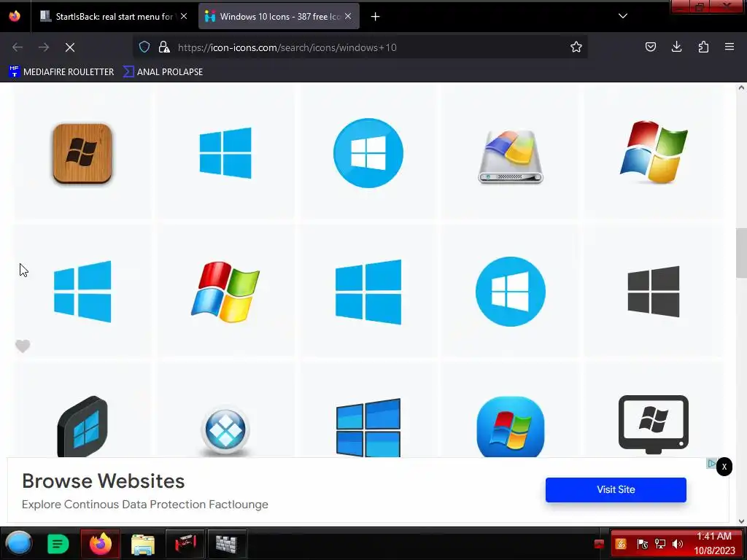Viewport: 747px width, 560px height.
Task: Open MEDIAFIRE ROULETTER bookmark
Action: pyautogui.click(x=61, y=72)
